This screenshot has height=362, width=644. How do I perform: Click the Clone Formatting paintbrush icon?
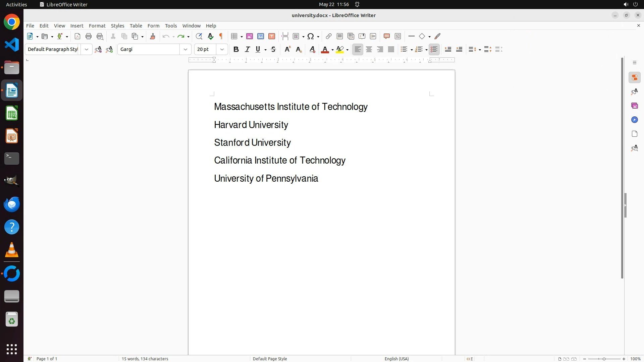point(153,37)
